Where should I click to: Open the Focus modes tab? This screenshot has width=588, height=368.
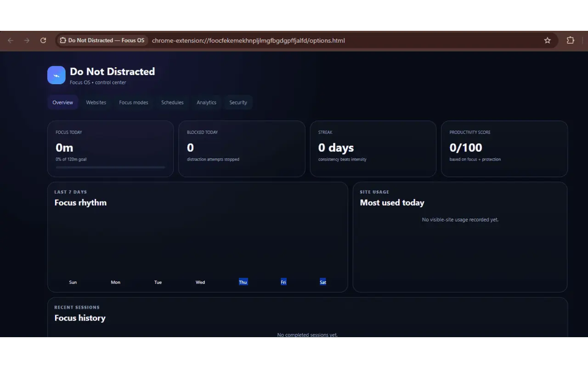[x=134, y=103]
